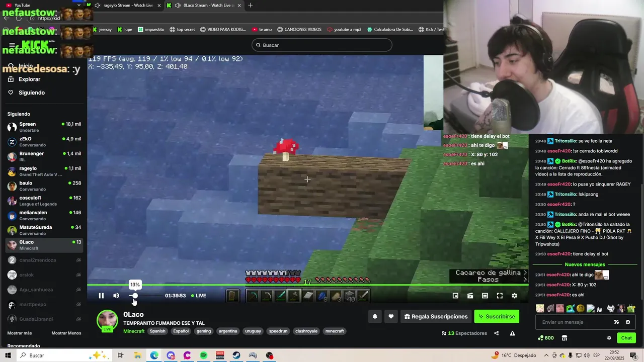Open melianvalen channel in sidebar
The height and width of the screenshot is (362, 644).
(44, 215)
